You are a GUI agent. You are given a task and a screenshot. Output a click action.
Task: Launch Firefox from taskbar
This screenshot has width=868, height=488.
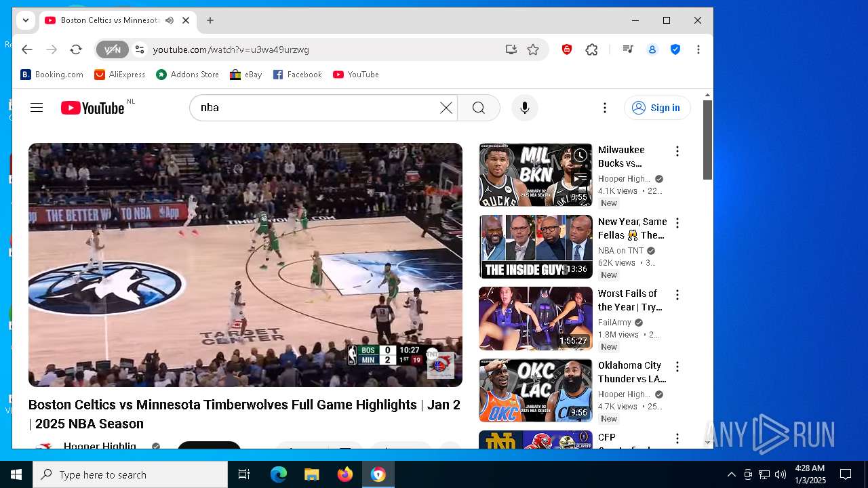click(344, 474)
